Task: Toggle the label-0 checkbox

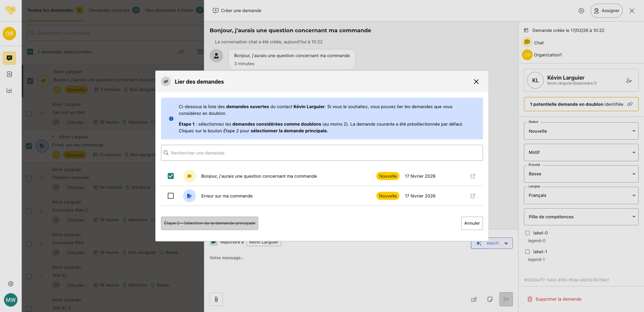Action: coord(527,233)
